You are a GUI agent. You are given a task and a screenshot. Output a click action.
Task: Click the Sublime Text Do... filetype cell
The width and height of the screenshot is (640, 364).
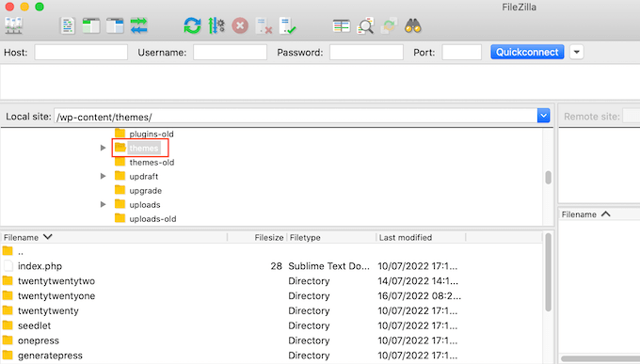pyautogui.click(x=329, y=266)
